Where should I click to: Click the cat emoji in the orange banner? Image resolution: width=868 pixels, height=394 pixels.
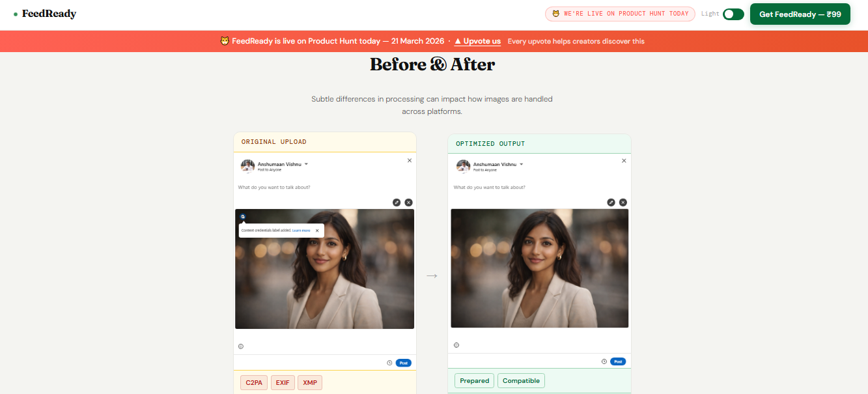pos(225,41)
